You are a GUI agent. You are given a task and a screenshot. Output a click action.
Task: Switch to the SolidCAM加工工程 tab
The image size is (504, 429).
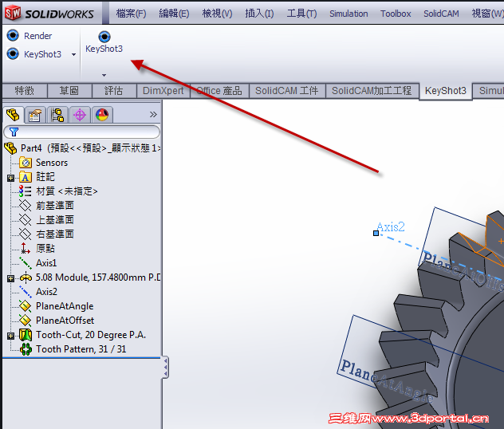tap(372, 91)
